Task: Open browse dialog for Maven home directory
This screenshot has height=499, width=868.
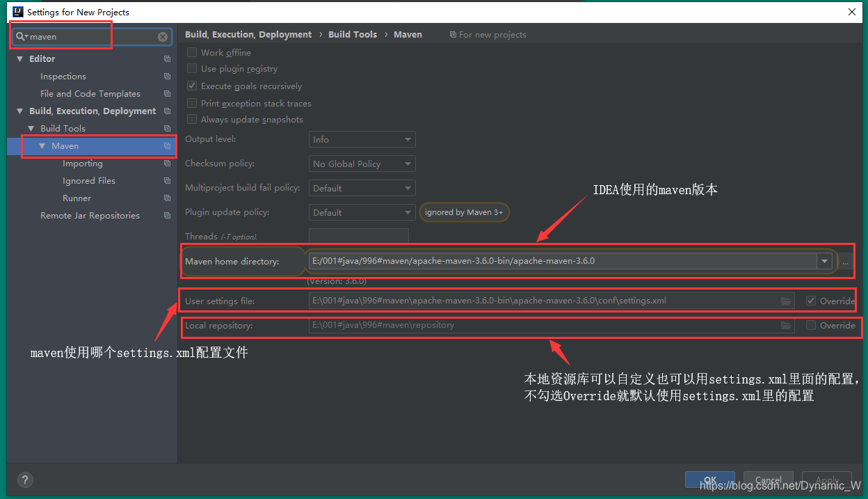Action: [846, 262]
